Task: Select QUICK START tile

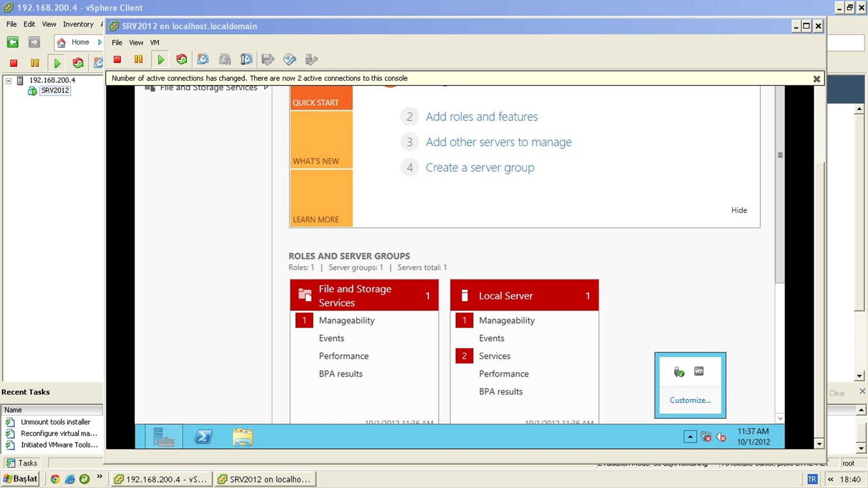Action: [x=321, y=98]
